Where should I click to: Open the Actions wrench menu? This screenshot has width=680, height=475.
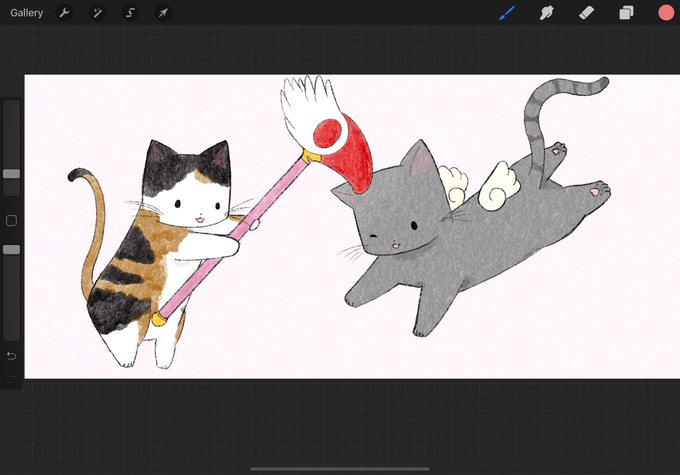pos(64,13)
